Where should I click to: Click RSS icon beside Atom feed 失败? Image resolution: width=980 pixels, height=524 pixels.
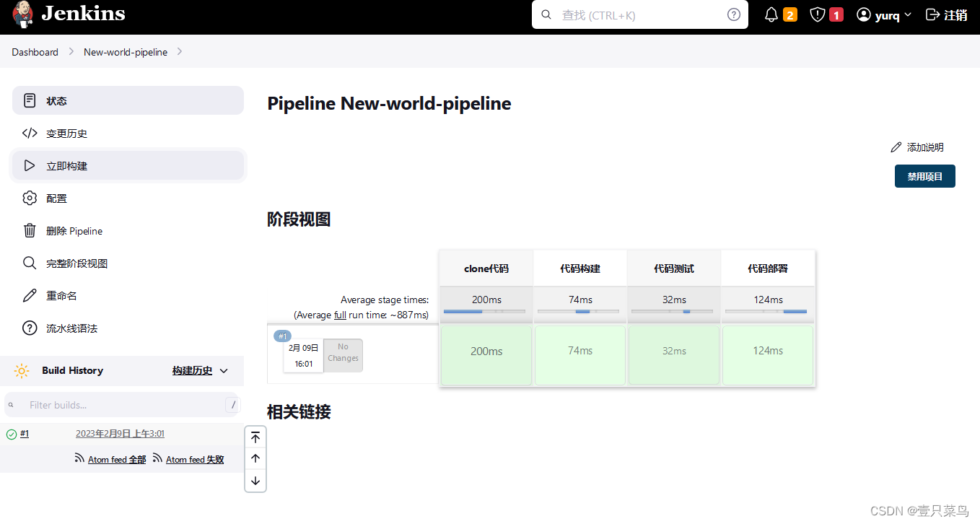tap(157, 458)
